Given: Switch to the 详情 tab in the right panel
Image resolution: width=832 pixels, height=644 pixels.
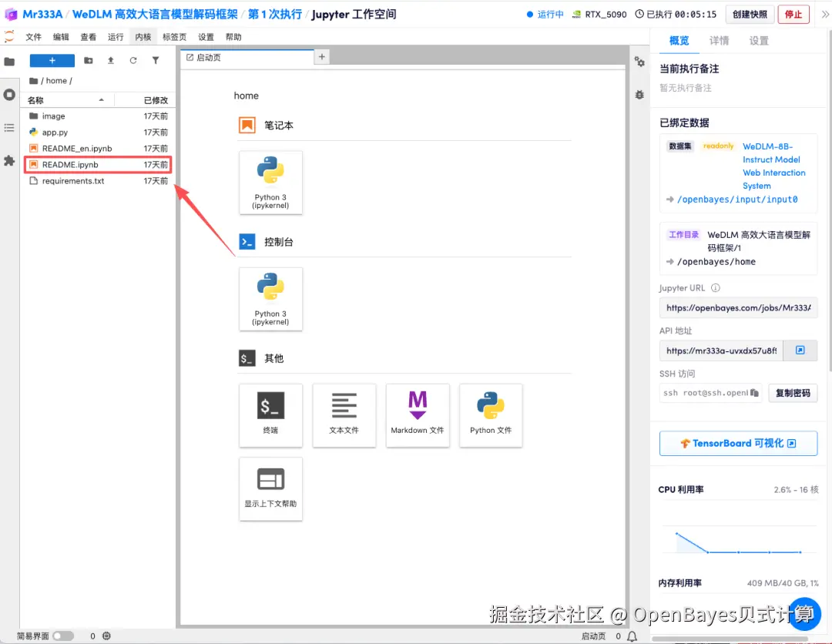Looking at the screenshot, I should (x=719, y=41).
